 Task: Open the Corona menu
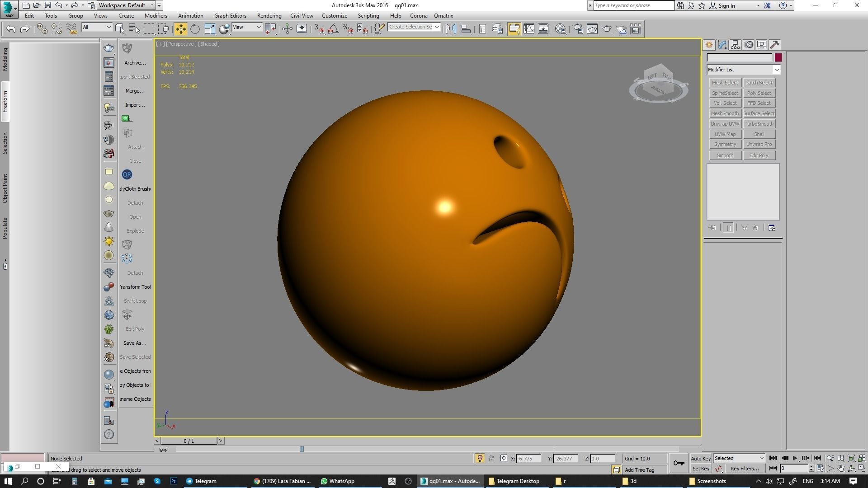click(419, 16)
